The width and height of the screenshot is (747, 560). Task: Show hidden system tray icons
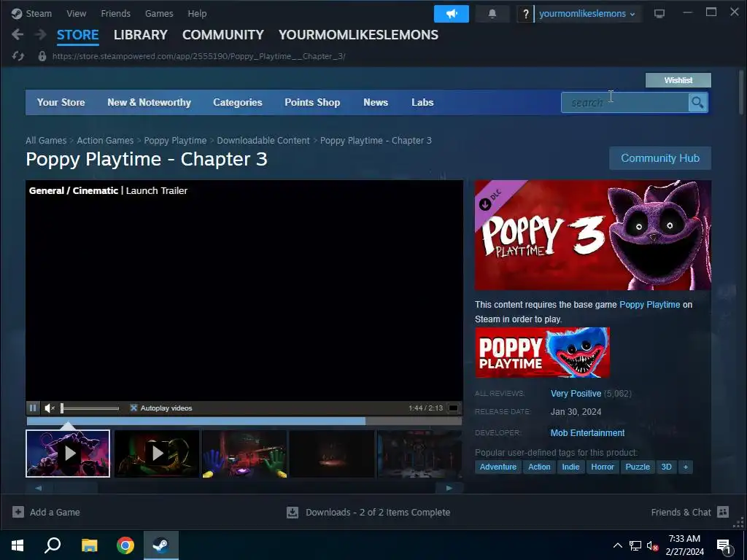[617, 545]
